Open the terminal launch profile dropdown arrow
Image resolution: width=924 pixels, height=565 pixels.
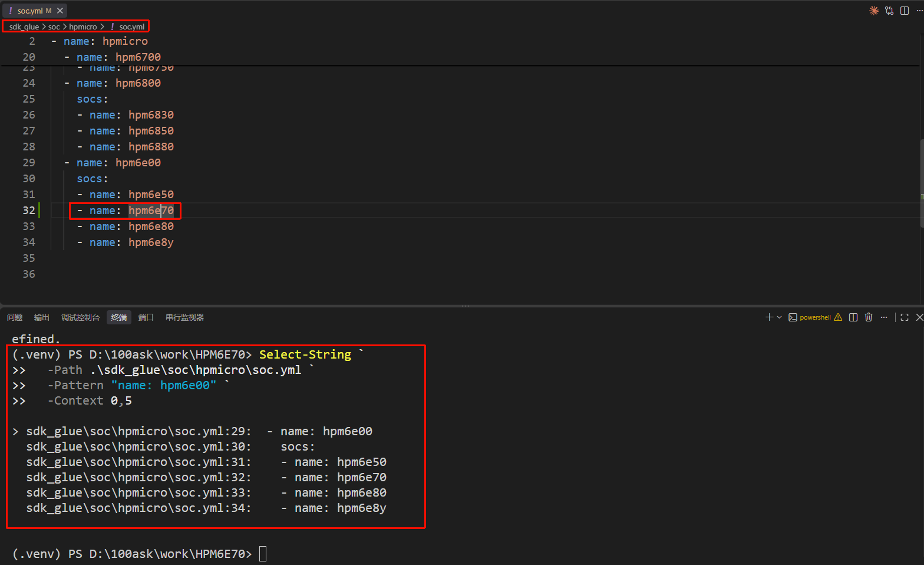click(x=779, y=317)
